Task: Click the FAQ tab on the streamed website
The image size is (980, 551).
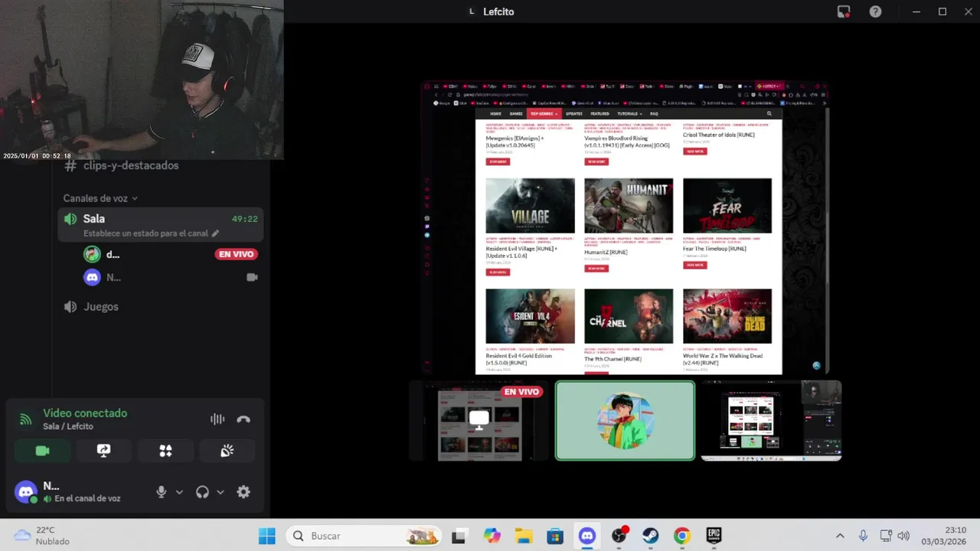Action: tap(654, 113)
